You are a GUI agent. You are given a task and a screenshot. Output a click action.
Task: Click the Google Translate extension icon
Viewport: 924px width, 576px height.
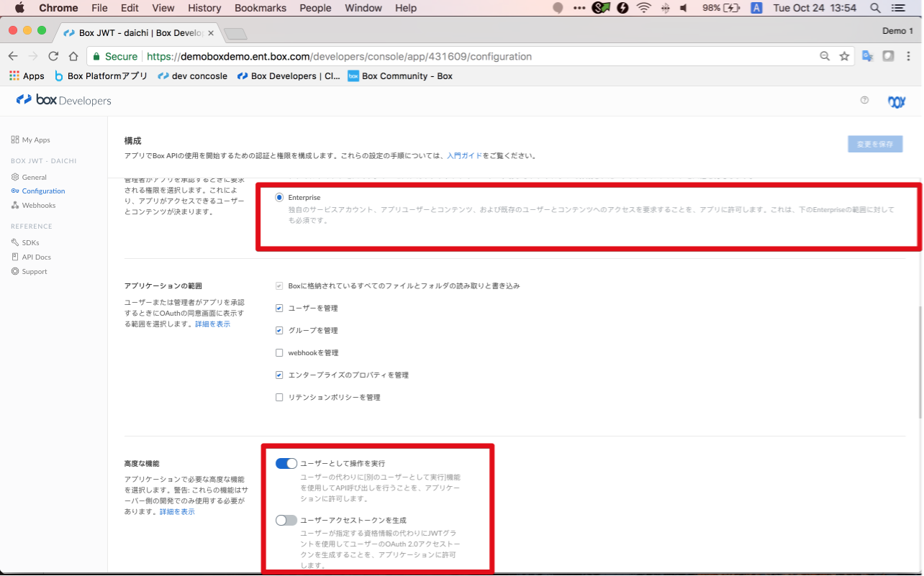point(868,56)
